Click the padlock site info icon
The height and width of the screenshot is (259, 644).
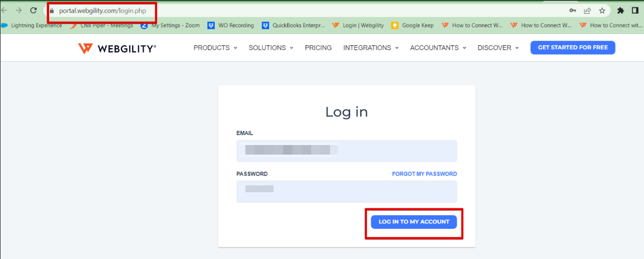[52, 11]
